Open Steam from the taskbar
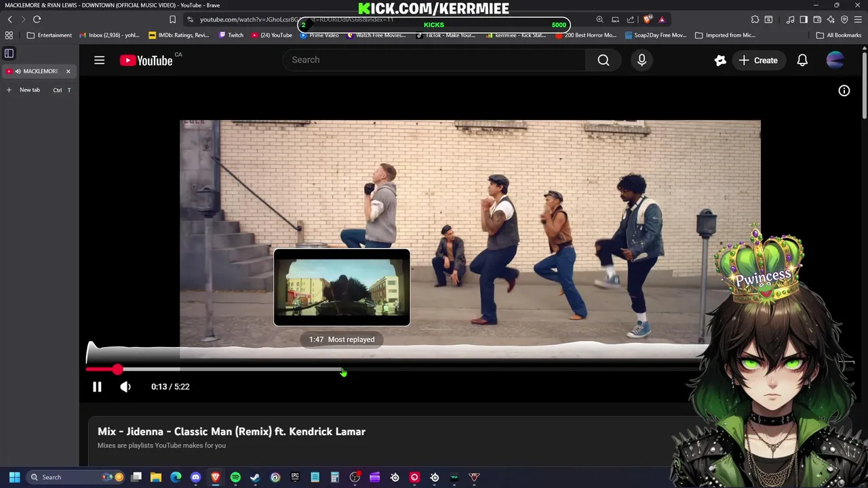 click(255, 477)
